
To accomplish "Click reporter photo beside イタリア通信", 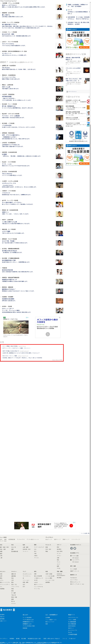I will pyautogui.click(x=59, y=233).
